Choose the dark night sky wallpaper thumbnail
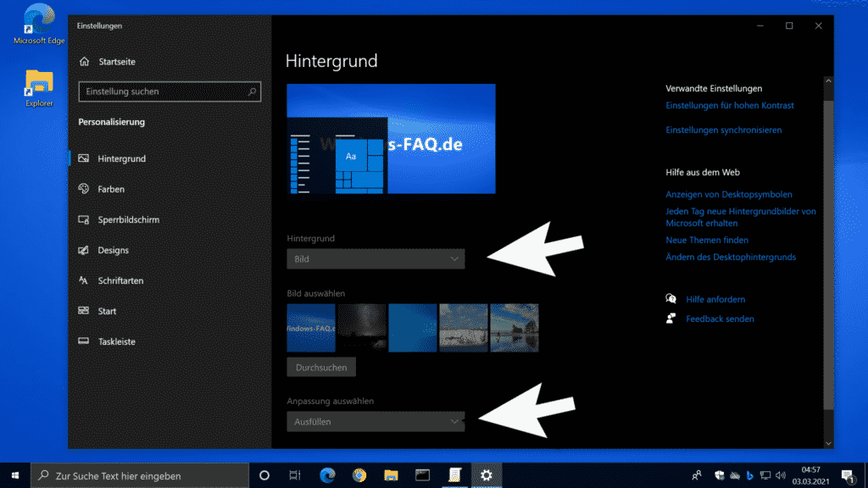868x488 pixels. [362, 328]
